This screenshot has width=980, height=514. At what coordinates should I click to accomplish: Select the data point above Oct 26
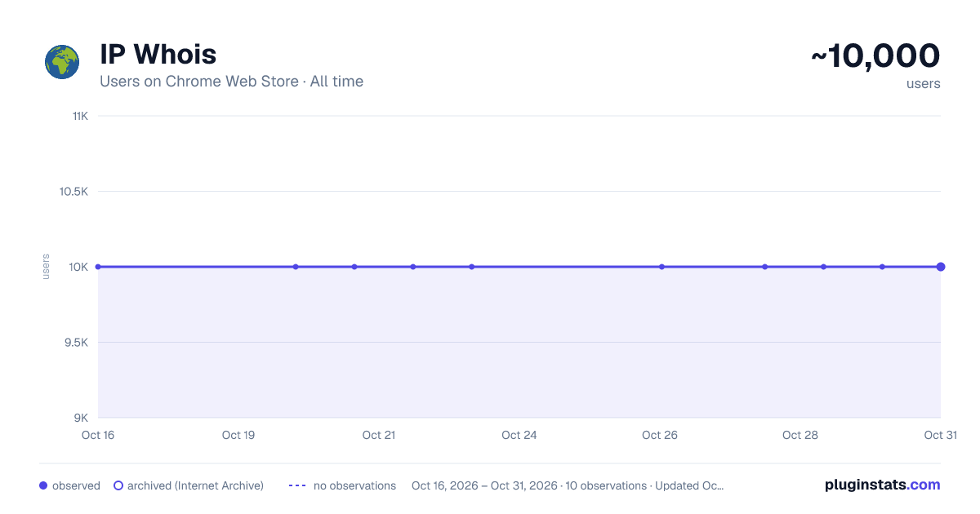[x=662, y=267]
